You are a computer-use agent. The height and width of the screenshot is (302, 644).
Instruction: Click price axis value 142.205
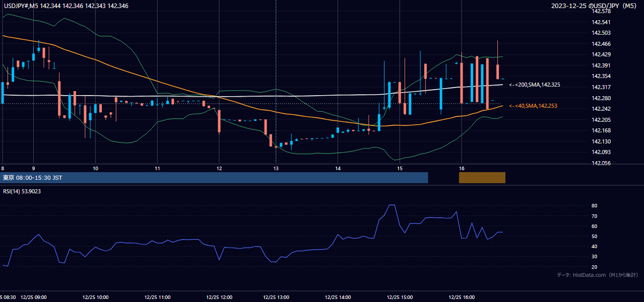[x=601, y=120]
